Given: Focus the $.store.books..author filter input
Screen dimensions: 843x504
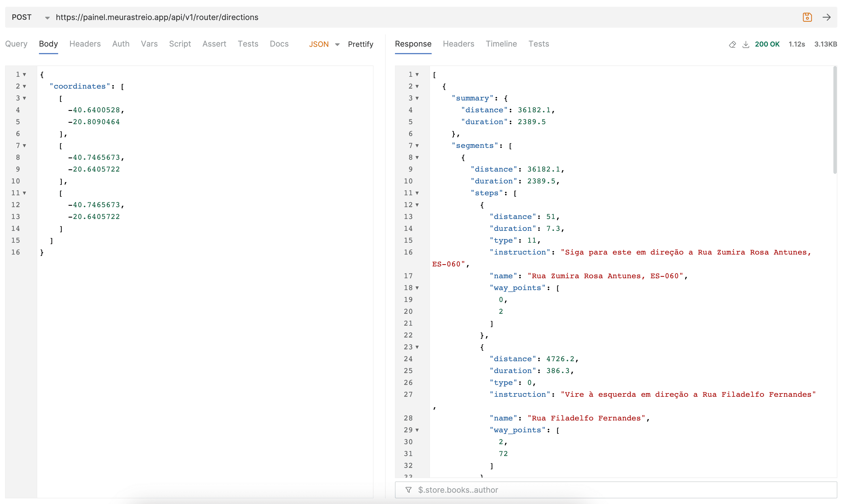Looking at the screenshot, I should coord(625,490).
